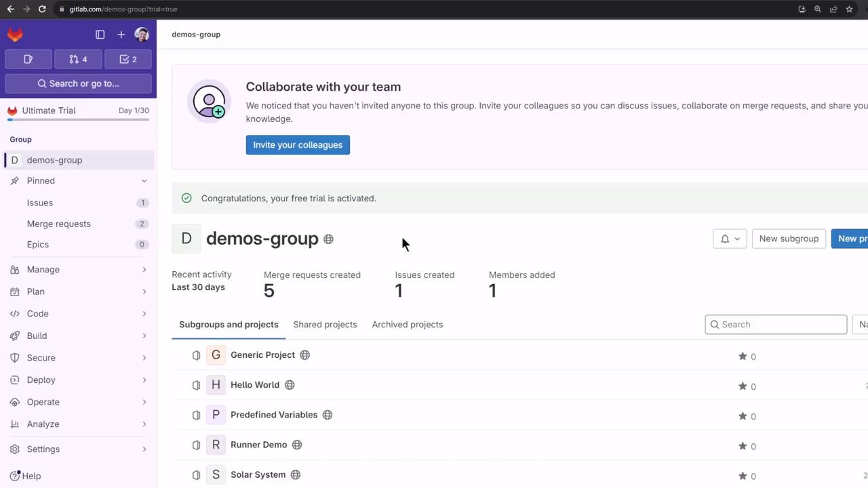Click the GitLab fox logo
Image resolution: width=868 pixels, height=488 pixels.
[15, 35]
